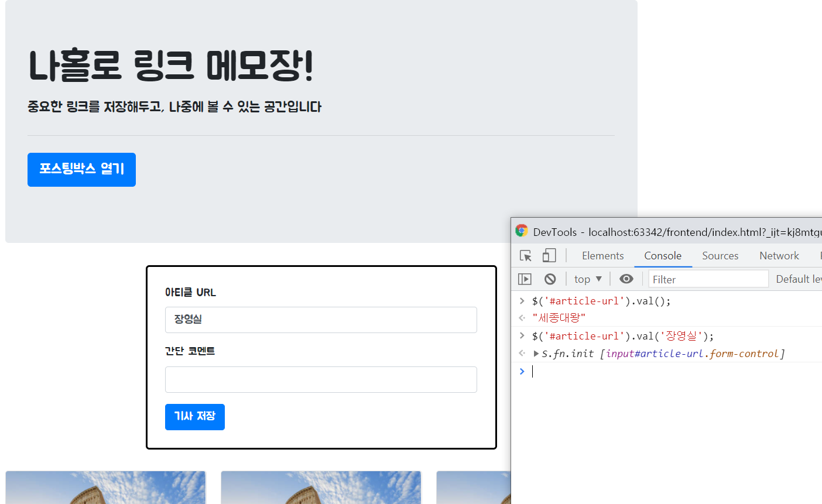This screenshot has height=504, width=822.
Task: Click the console Filter text box
Action: click(708, 279)
